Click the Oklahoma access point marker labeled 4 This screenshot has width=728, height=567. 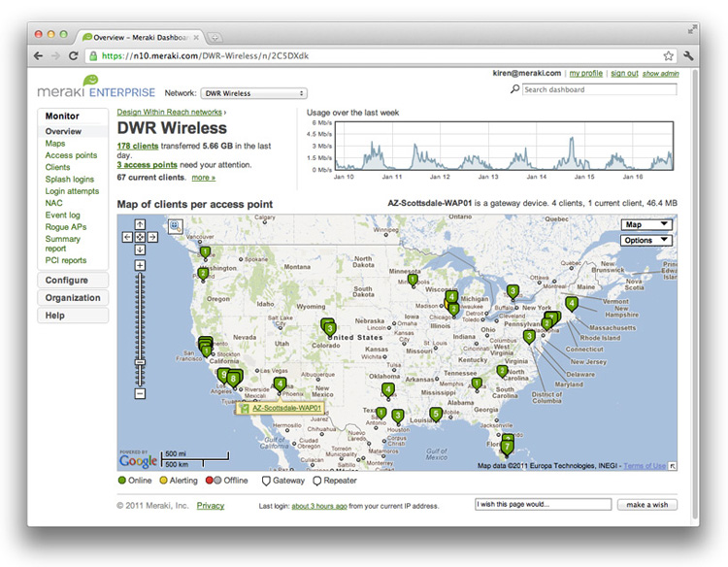tap(388, 389)
